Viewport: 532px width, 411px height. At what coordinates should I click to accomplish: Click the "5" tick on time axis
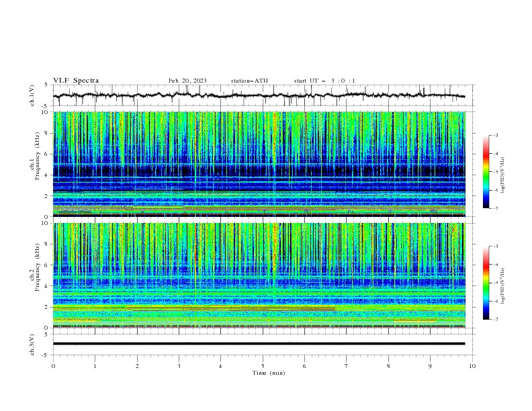point(263,366)
